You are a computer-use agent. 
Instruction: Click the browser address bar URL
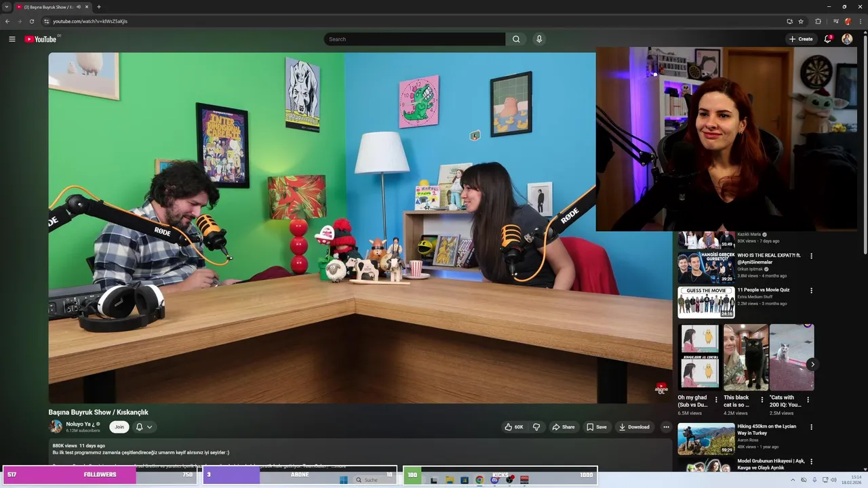[90, 21]
